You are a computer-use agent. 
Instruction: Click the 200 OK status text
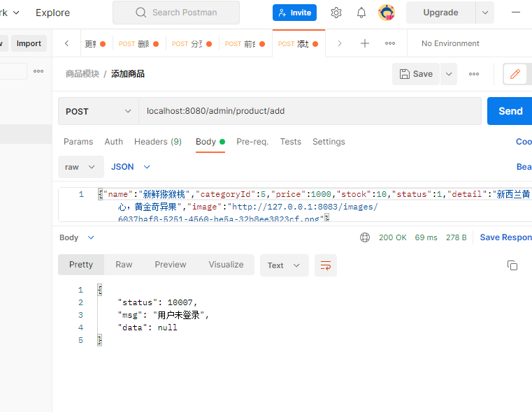[393, 237]
